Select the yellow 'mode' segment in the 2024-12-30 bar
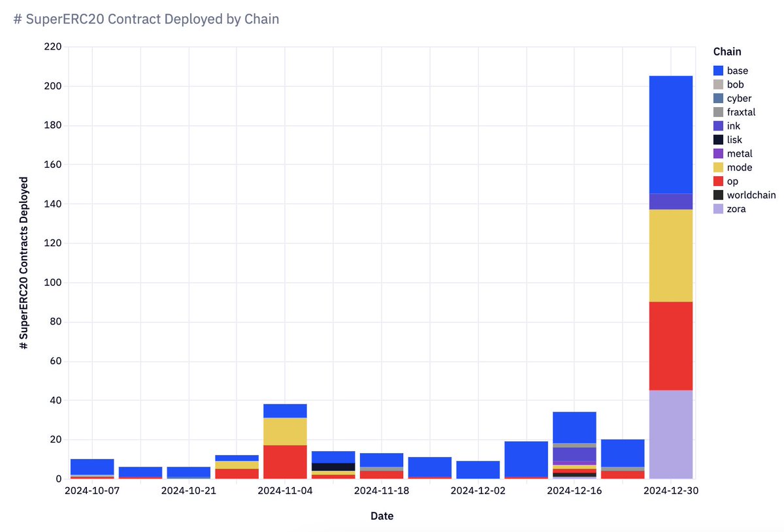Image resolution: width=784 pixels, height=532 pixels. [x=670, y=255]
